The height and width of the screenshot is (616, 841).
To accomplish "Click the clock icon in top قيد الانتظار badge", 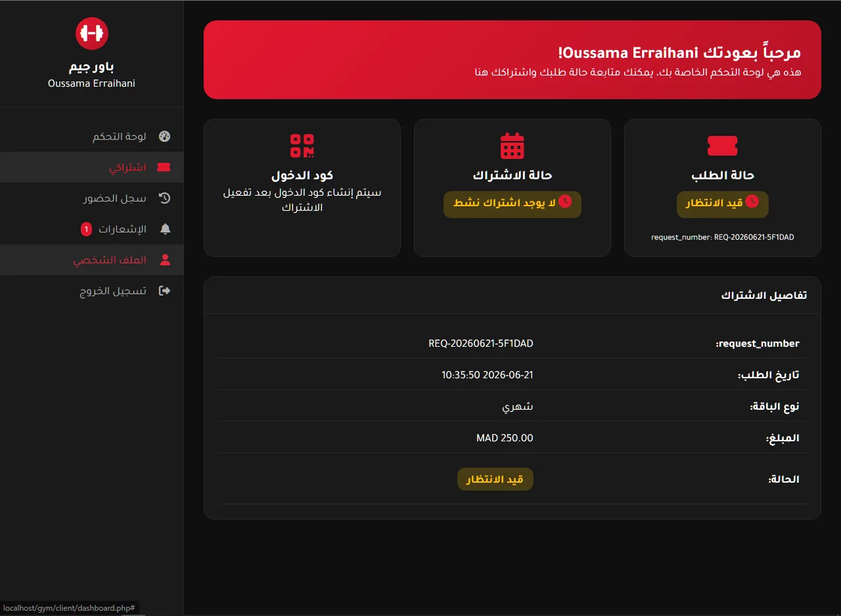I will (x=752, y=201).
